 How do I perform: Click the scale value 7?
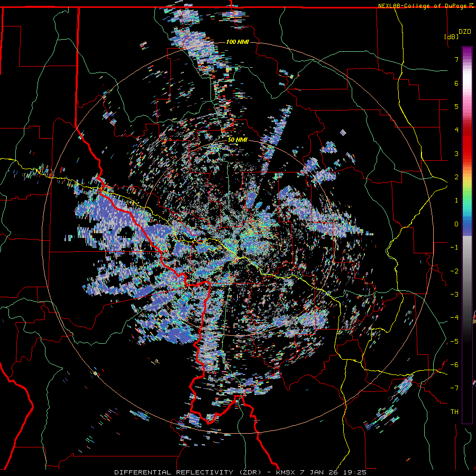[x=456, y=59]
